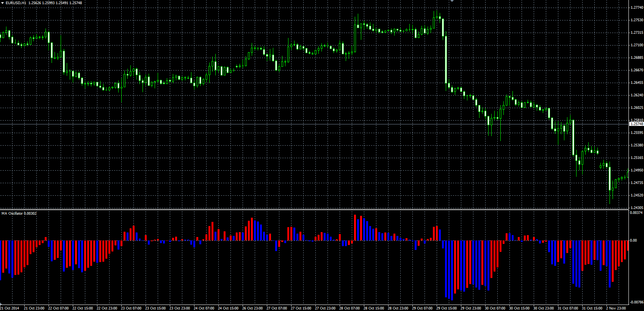Click the 1.27315 price axis label

tap(637, 33)
